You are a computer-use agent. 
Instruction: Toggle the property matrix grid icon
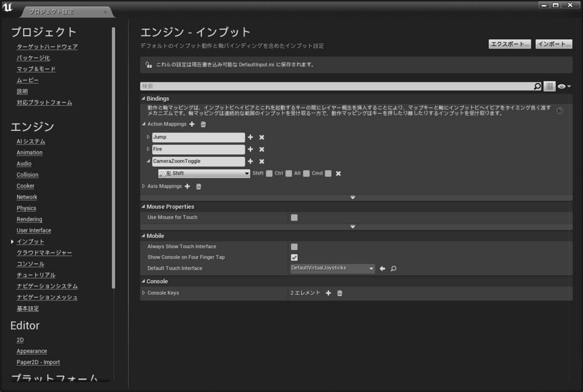549,86
